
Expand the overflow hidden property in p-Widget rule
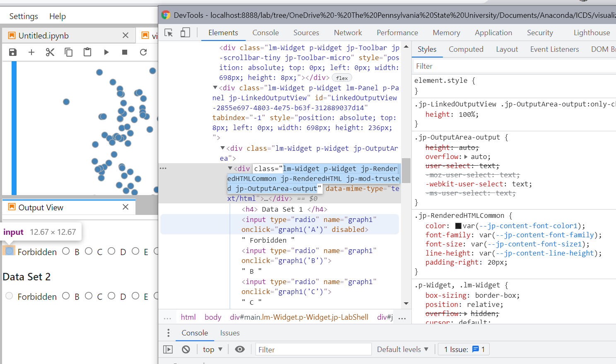point(466,313)
